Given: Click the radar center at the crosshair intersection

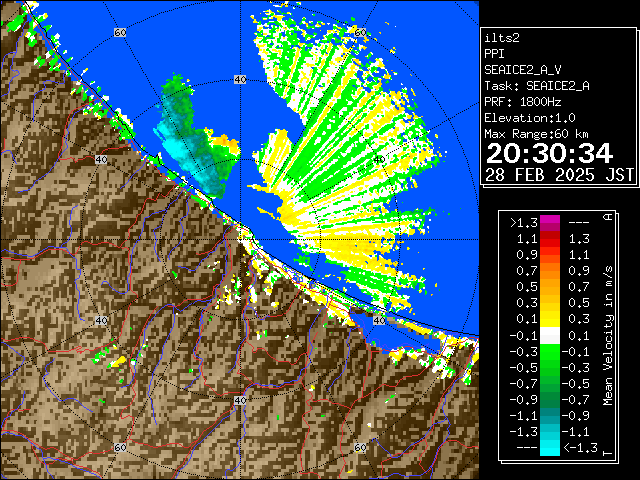Looking at the screenshot, I should 240,240.
